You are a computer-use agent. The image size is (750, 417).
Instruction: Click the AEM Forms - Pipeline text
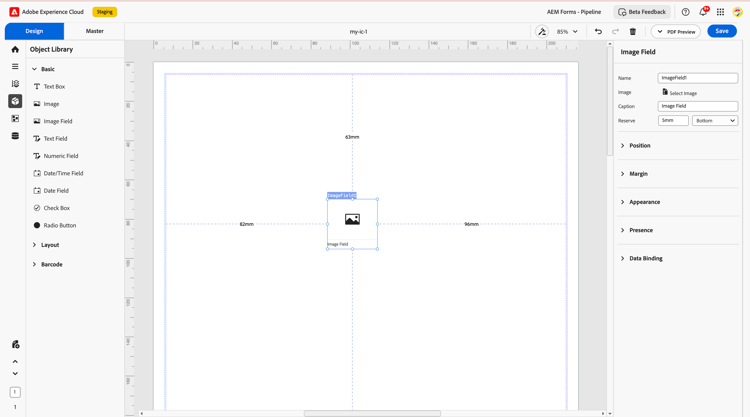[x=574, y=12]
